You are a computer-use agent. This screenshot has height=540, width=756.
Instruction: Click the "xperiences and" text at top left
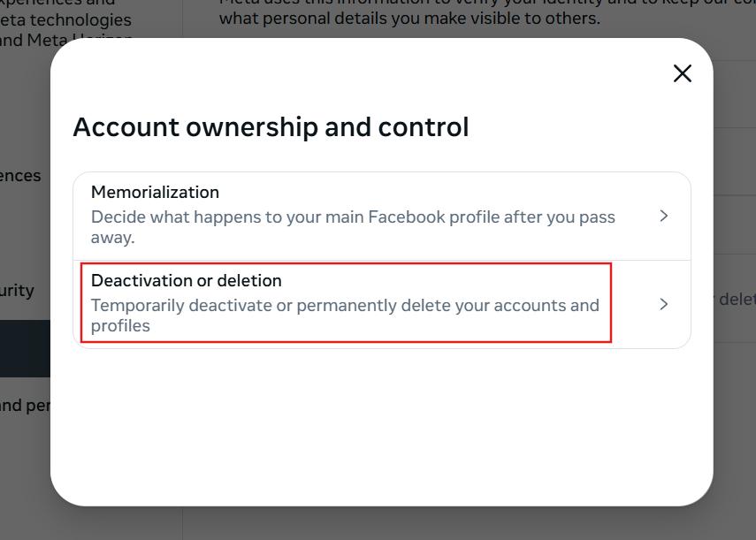point(58,3)
